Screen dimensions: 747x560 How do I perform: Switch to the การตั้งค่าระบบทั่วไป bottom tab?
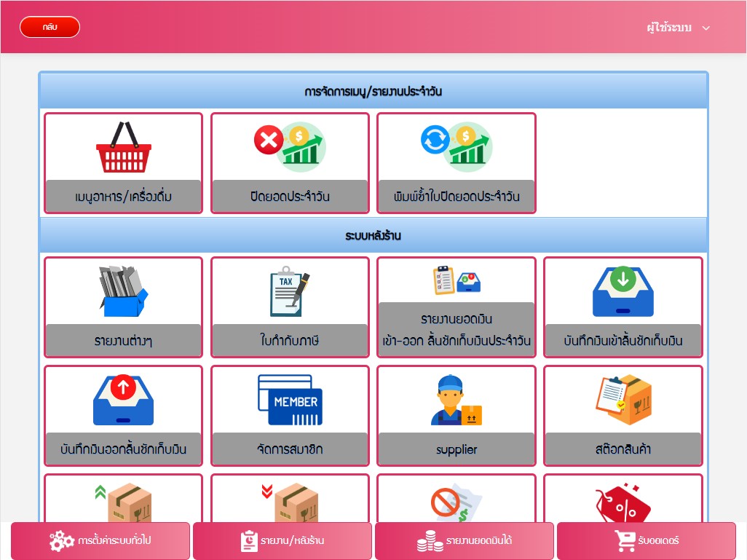click(100, 541)
